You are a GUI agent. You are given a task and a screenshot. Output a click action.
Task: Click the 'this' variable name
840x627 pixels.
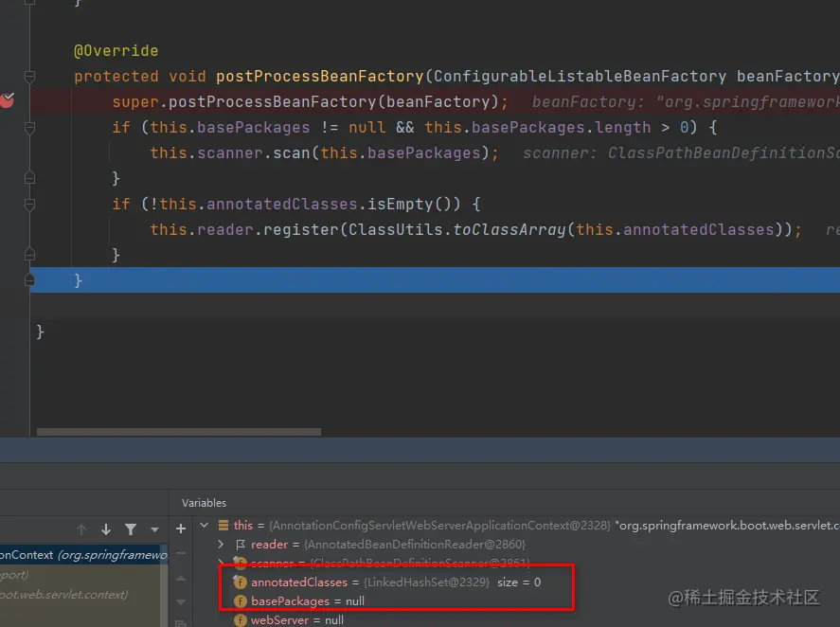pyautogui.click(x=242, y=525)
